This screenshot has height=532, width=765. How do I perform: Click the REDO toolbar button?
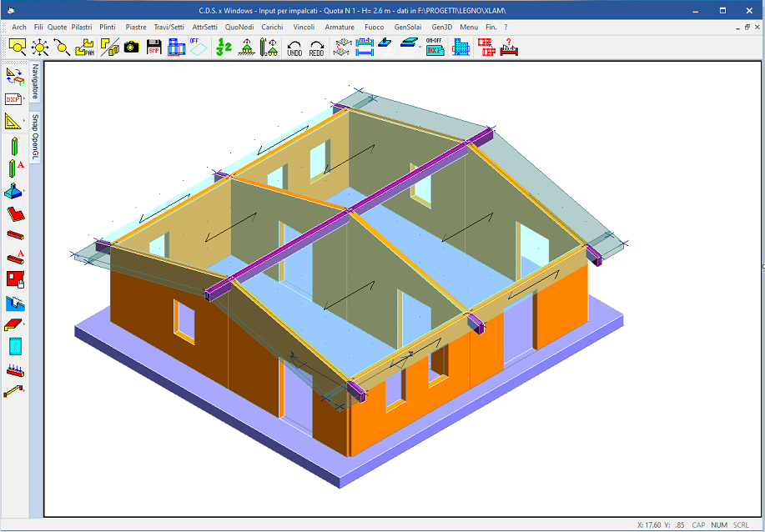(316, 48)
